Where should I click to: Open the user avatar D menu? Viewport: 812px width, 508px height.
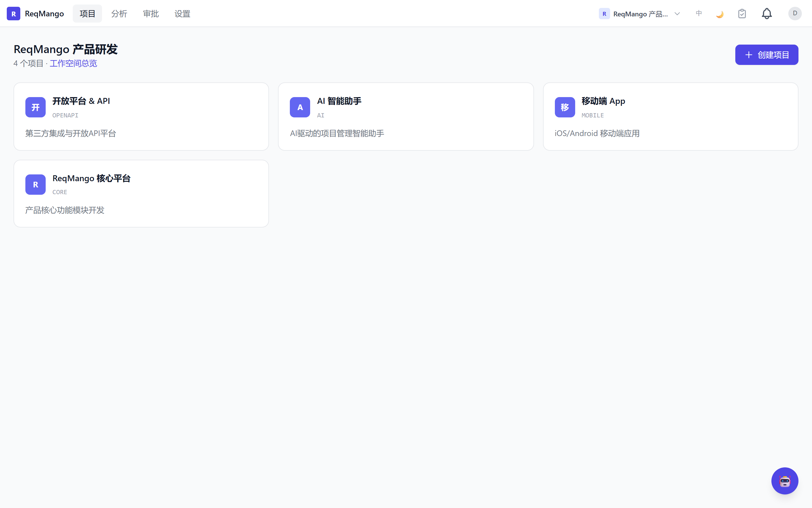(x=795, y=14)
